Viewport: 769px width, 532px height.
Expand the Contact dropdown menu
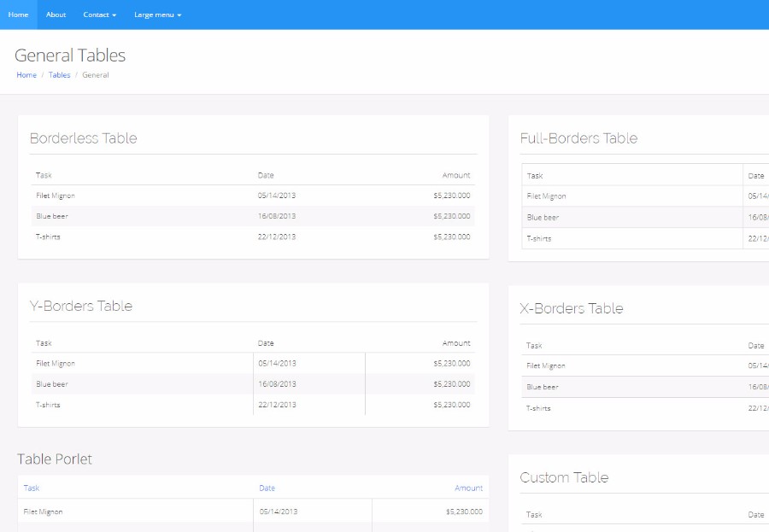coord(99,15)
